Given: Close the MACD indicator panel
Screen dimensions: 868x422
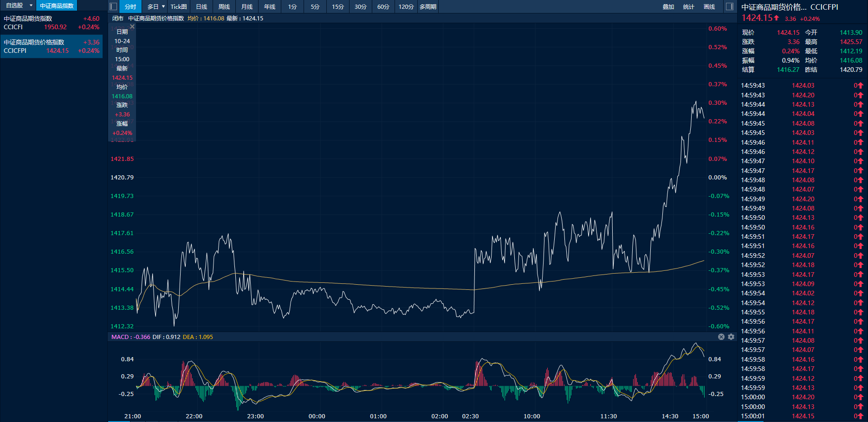Looking at the screenshot, I should pos(721,337).
